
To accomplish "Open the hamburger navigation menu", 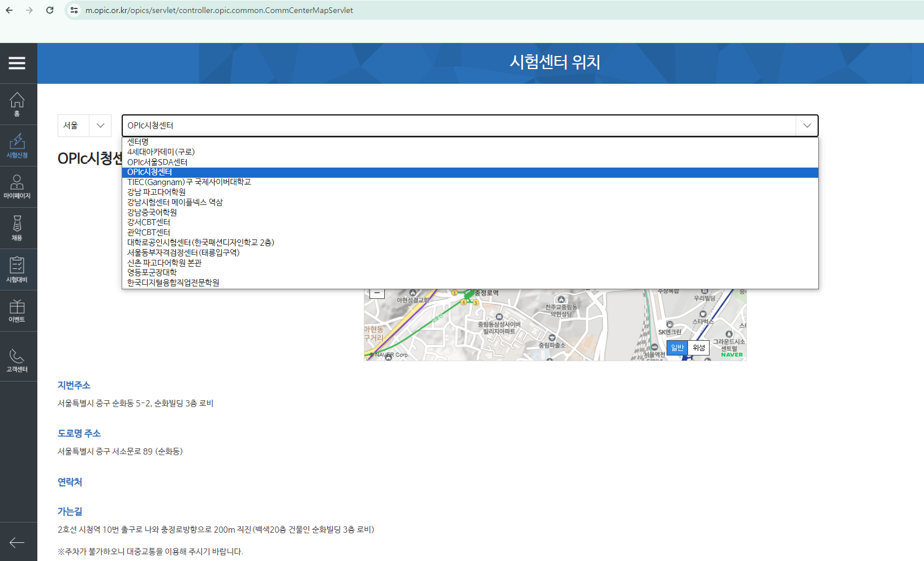I will [18, 63].
